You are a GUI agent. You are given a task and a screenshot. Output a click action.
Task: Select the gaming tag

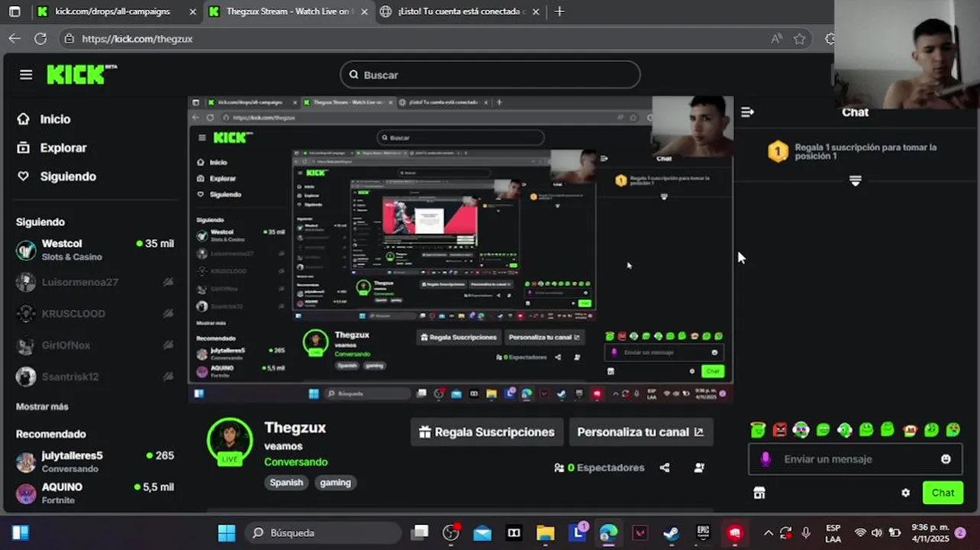(335, 483)
